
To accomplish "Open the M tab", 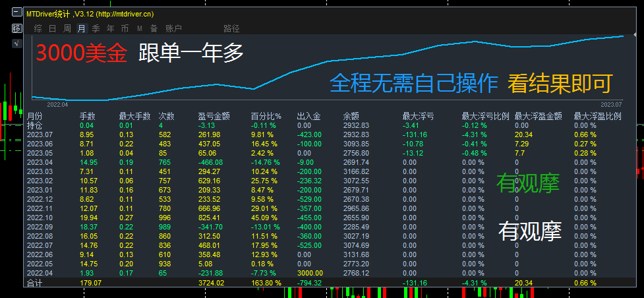I will coord(140,28).
